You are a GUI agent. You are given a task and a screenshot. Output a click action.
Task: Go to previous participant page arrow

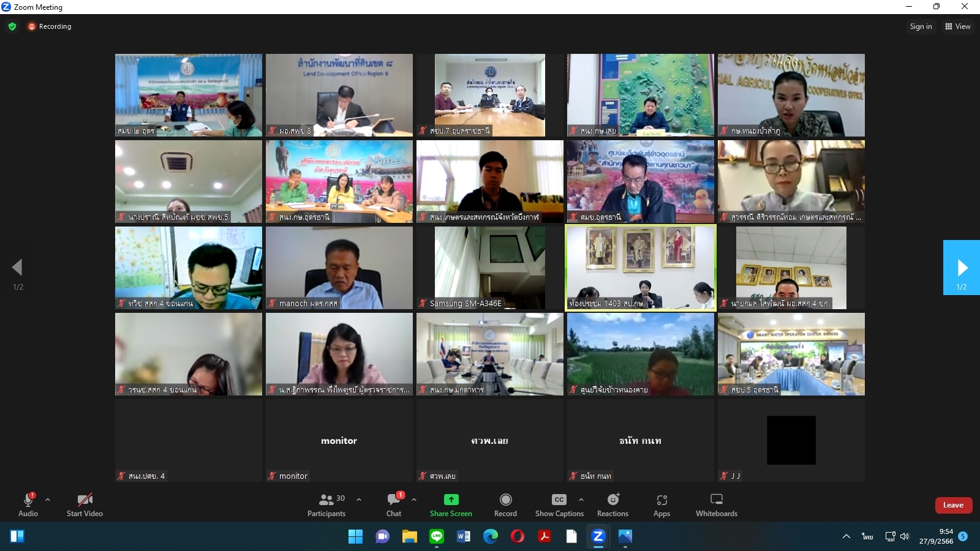[x=17, y=267]
